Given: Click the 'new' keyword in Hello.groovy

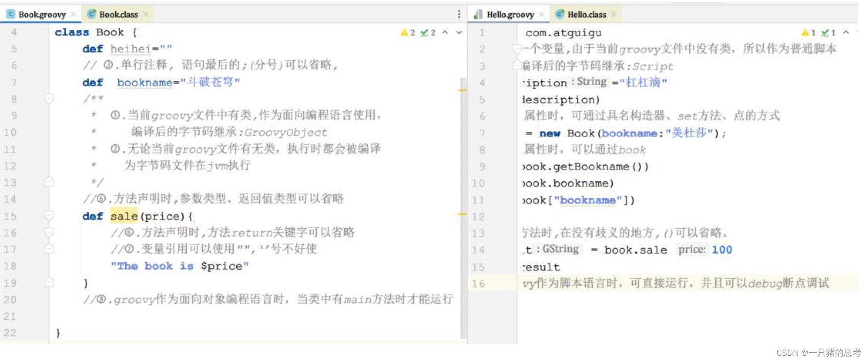Looking at the screenshot, I should coord(549,133).
